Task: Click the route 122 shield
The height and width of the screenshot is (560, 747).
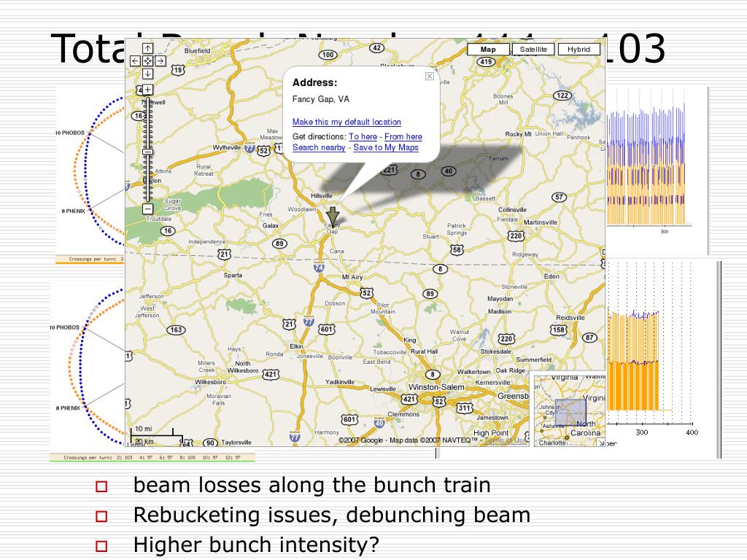Action: click(562, 96)
